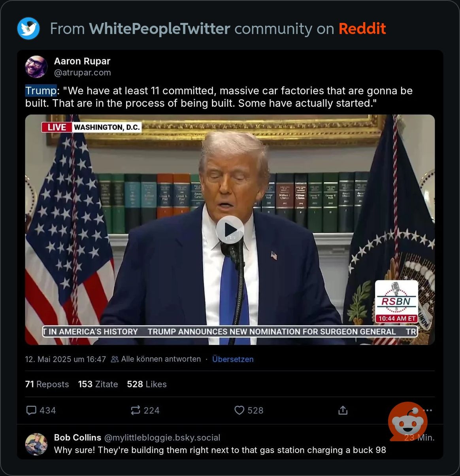Like the post with heart icon
The width and height of the screenshot is (460, 476).
pyautogui.click(x=239, y=410)
